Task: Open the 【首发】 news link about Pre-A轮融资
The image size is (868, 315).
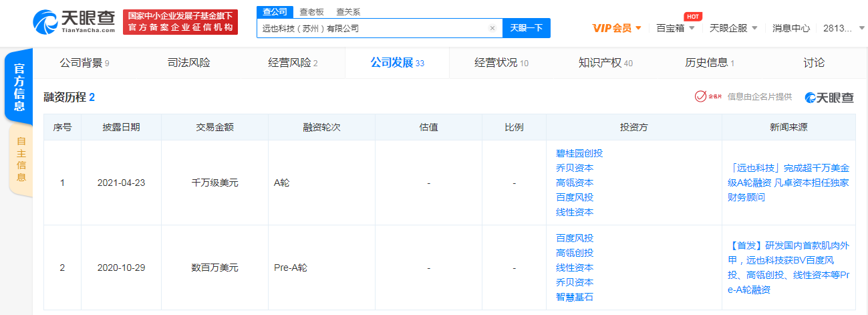Action: [x=788, y=268]
